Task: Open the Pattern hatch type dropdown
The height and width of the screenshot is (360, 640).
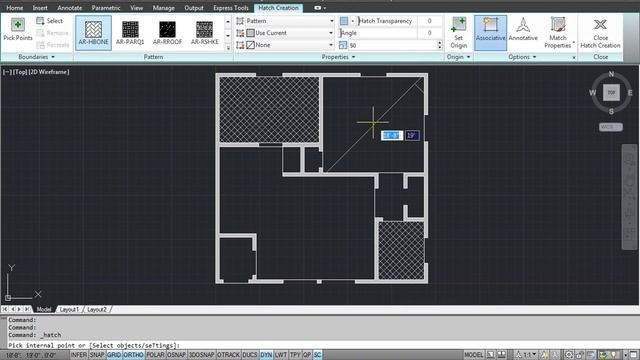Action: pos(290,21)
